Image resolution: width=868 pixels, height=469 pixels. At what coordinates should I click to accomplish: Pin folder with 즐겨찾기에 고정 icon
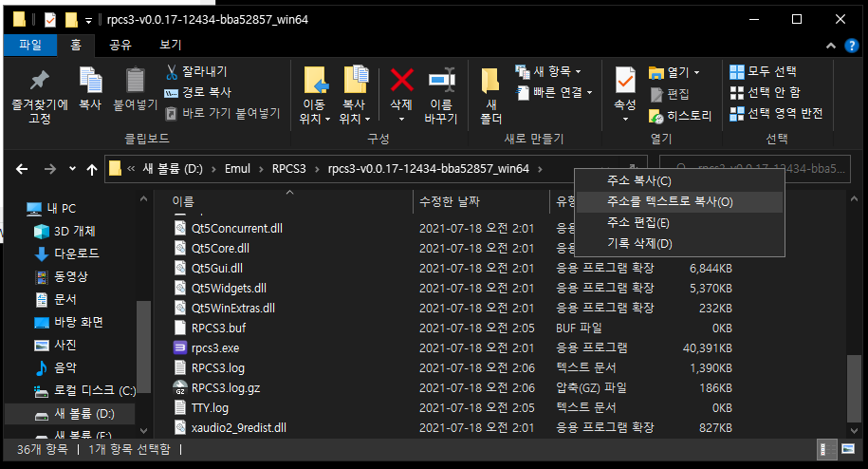pos(39,95)
